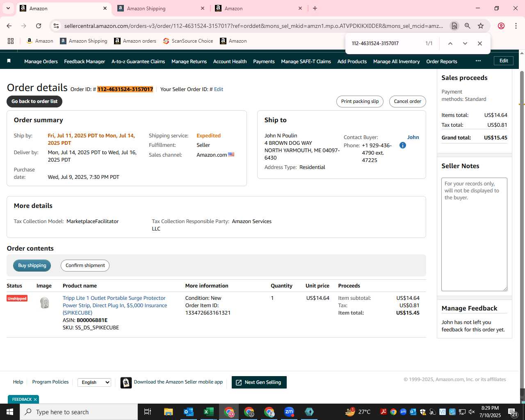Show phone number info icon
The width and height of the screenshot is (525, 420).
click(x=403, y=145)
